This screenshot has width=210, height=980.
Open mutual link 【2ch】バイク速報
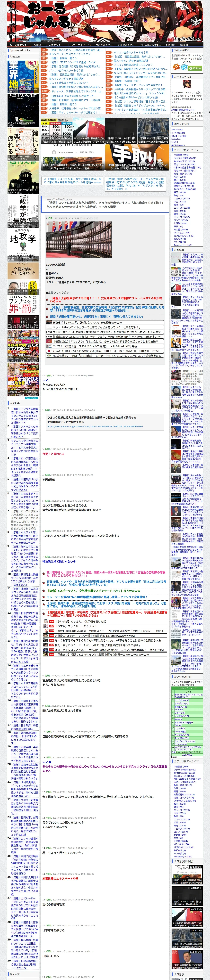pos(179,136)
